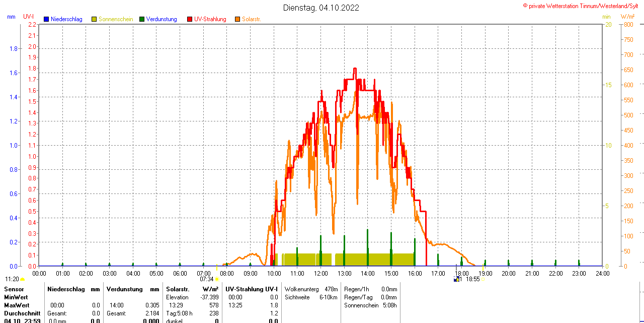This screenshot has width=644, height=323.
Task: Click the Sonnenschein legend text
Action: 116,19
